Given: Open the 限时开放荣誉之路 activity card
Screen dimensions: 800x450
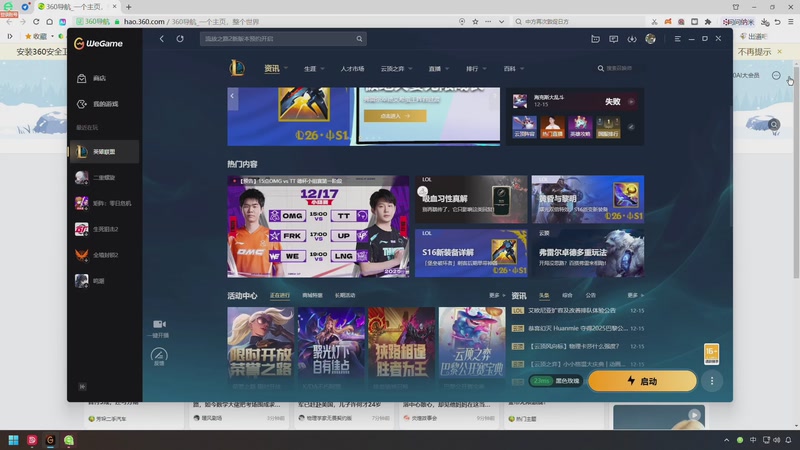Looking at the screenshot, I should click(261, 349).
